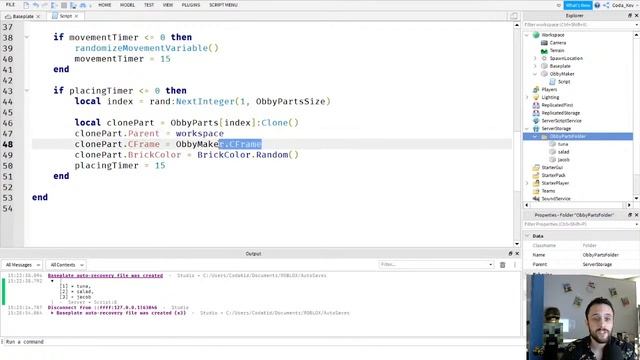Undock the Properties panel
Viewport: 640px width, 360px height.
click(x=630, y=215)
